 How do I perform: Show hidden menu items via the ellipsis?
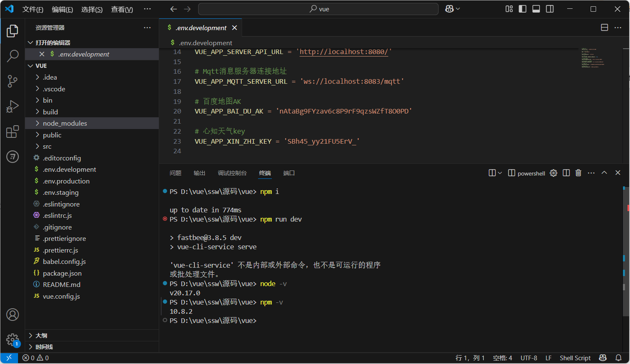147,9
